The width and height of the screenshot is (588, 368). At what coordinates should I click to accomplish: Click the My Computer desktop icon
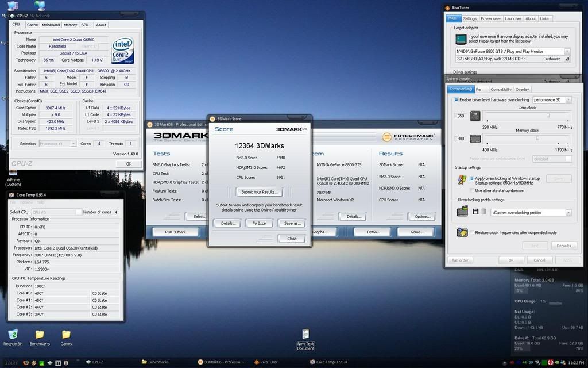click(13, 5)
